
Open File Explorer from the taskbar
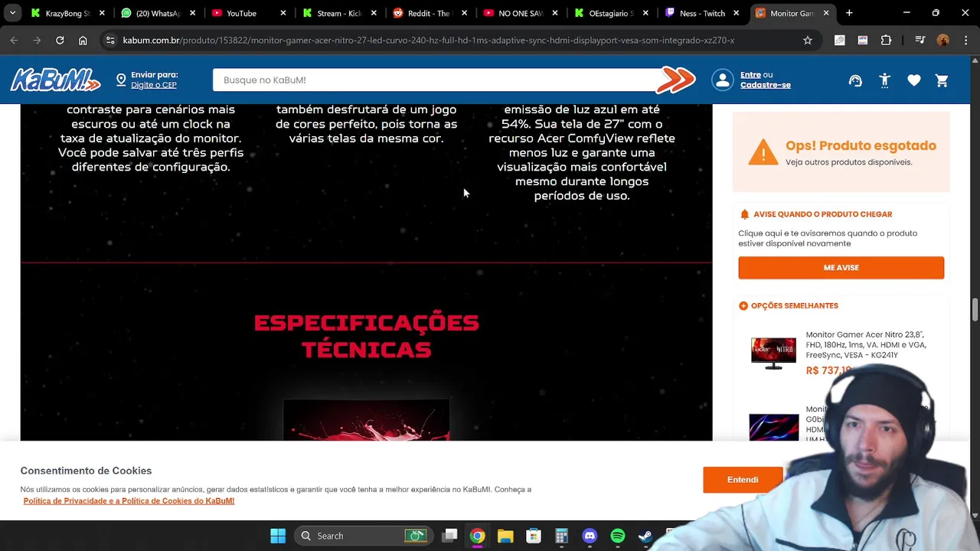[505, 536]
